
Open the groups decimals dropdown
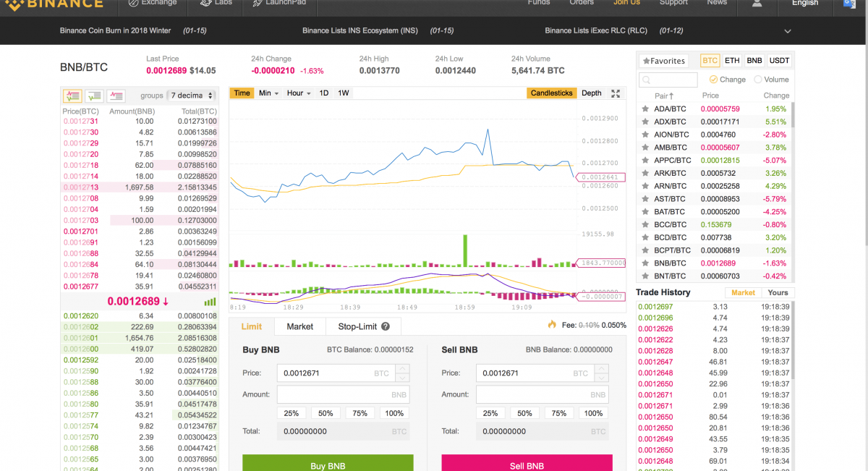(x=191, y=96)
